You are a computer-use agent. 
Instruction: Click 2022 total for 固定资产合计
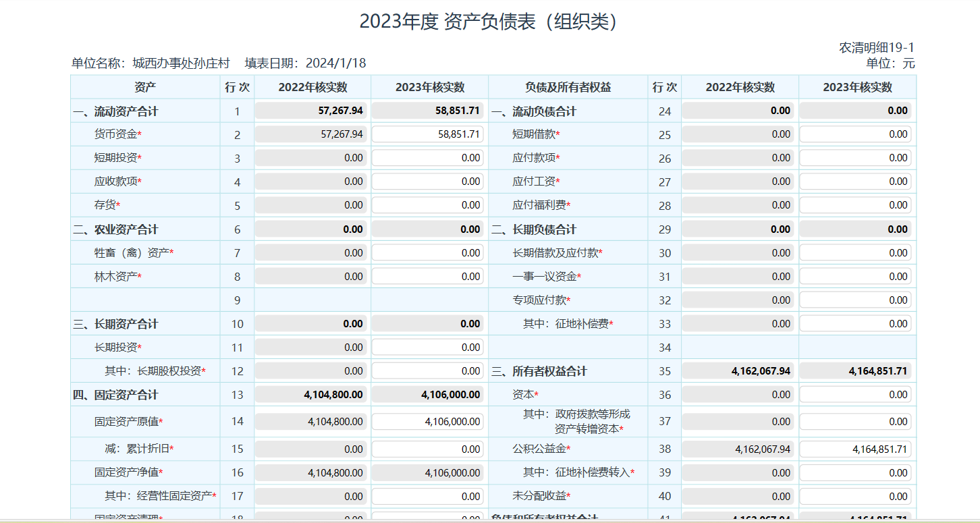coord(310,394)
